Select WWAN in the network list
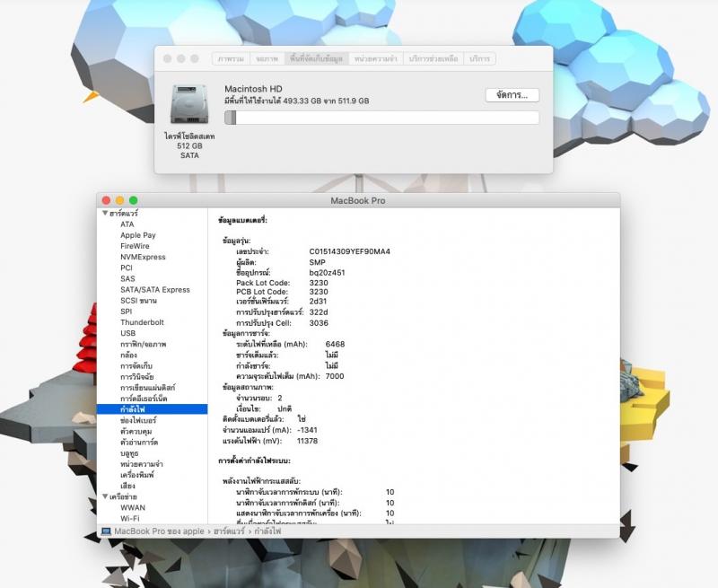The width and height of the screenshot is (718, 588). pos(133,508)
